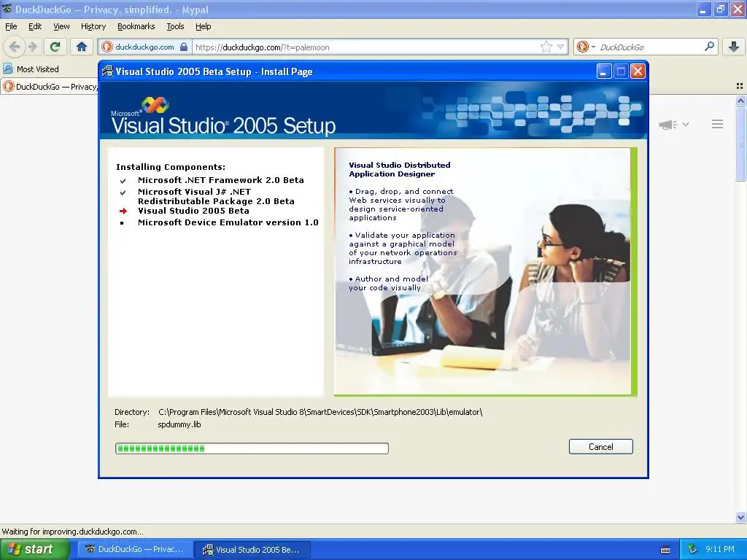Expand the chevron next to megaphone

coord(686,124)
